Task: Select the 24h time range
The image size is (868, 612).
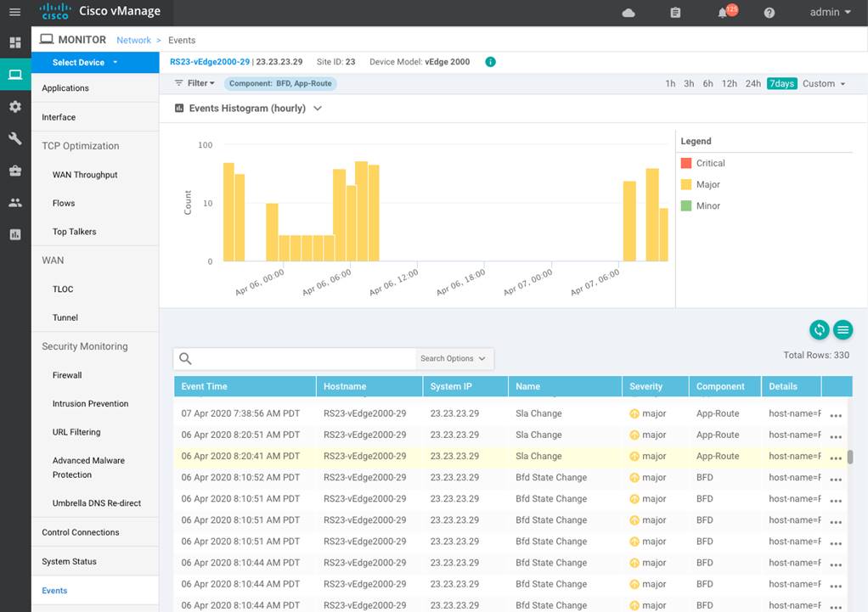Action: point(752,84)
